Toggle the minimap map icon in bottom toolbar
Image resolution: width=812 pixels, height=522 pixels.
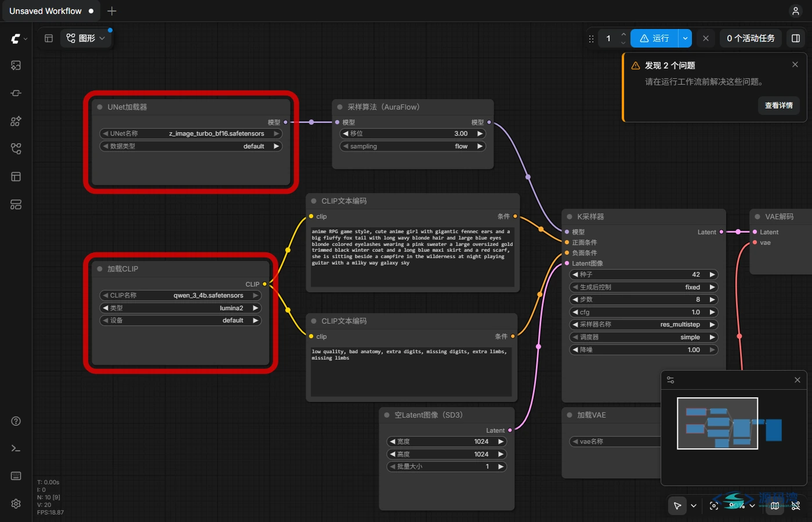pos(775,506)
